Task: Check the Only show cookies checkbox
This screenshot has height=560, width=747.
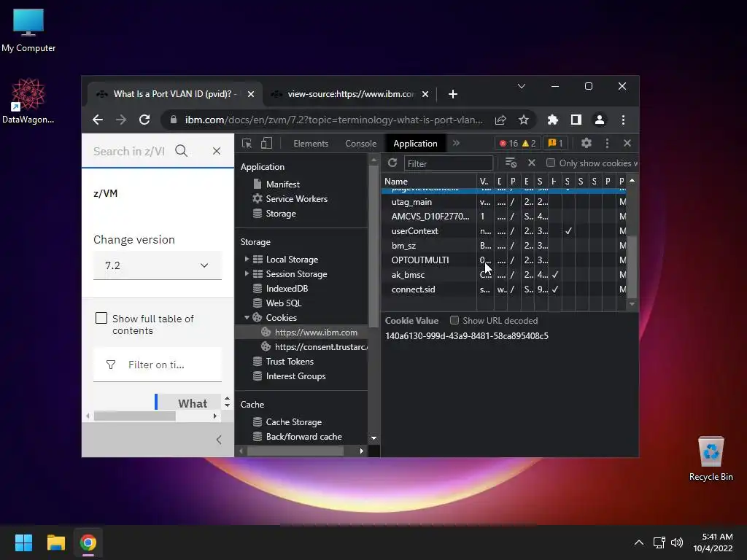Action: 551,163
